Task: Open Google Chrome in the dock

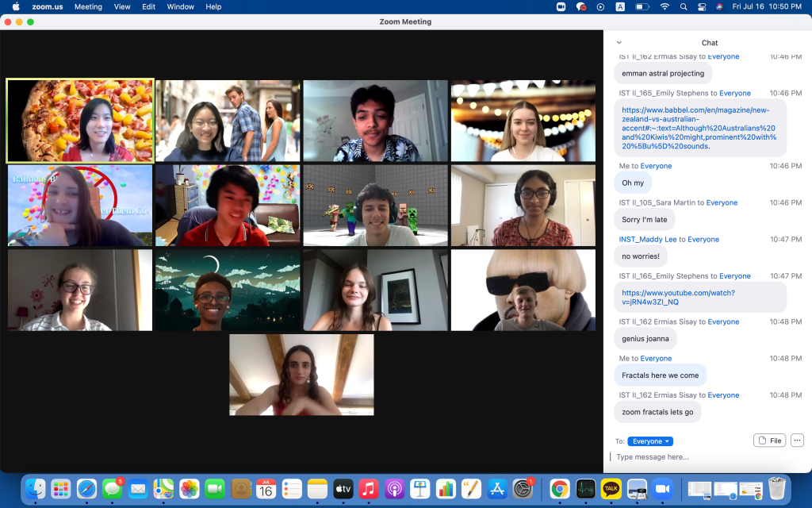Action: click(559, 489)
